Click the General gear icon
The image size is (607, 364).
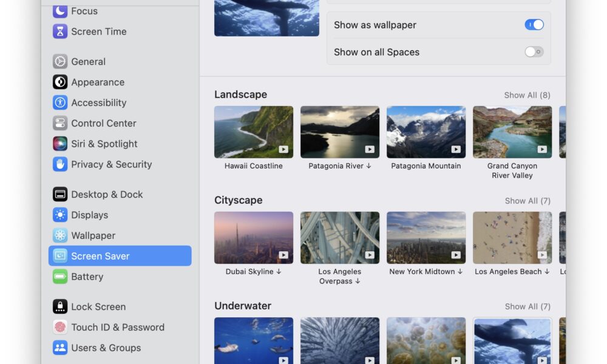60,61
